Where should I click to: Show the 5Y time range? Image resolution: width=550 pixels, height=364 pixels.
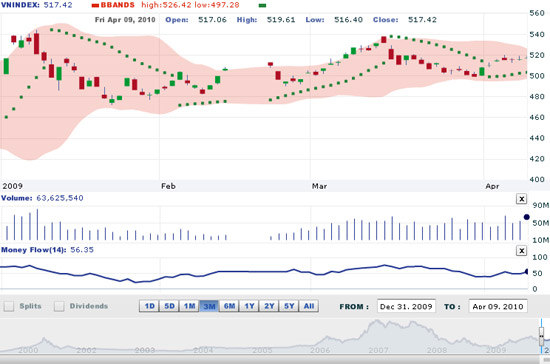(289, 306)
